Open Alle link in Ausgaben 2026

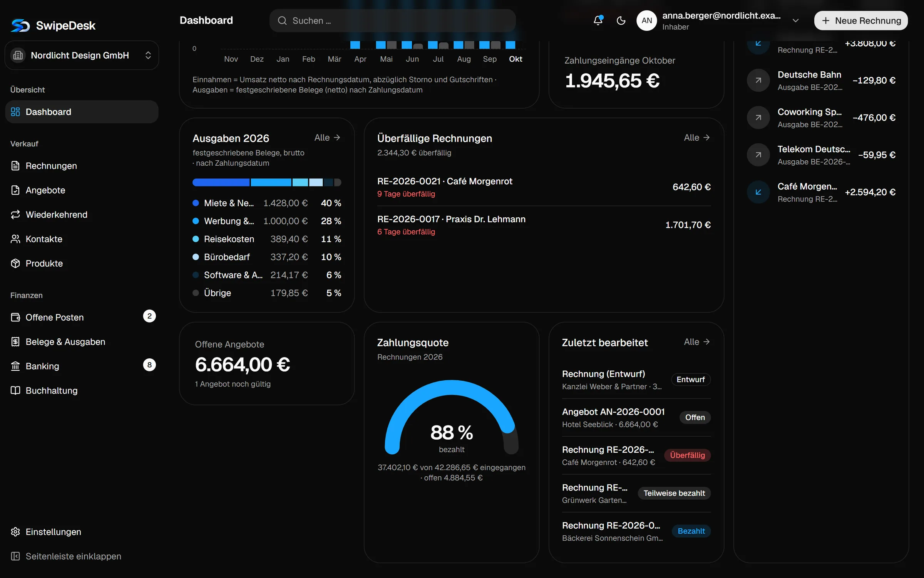pyautogui.click(x=327, y=138)
